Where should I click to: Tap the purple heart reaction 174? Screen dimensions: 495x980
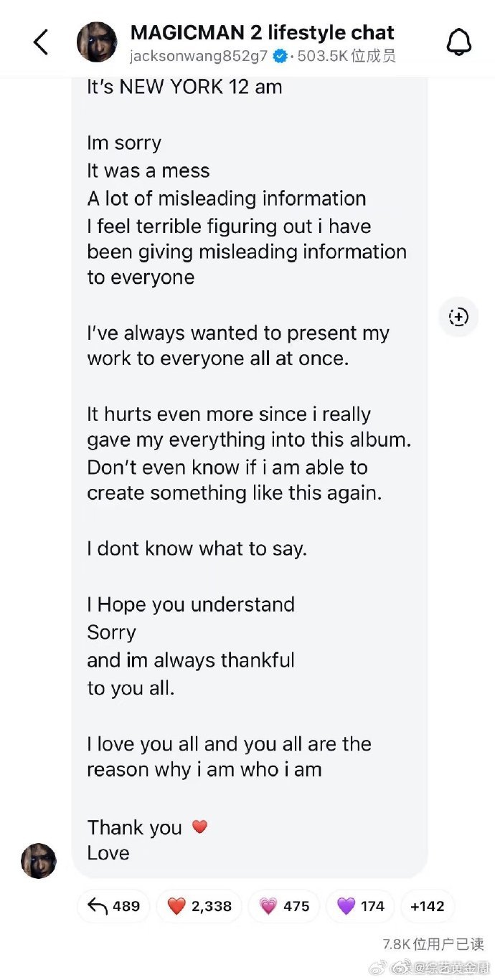pos(361,906)
